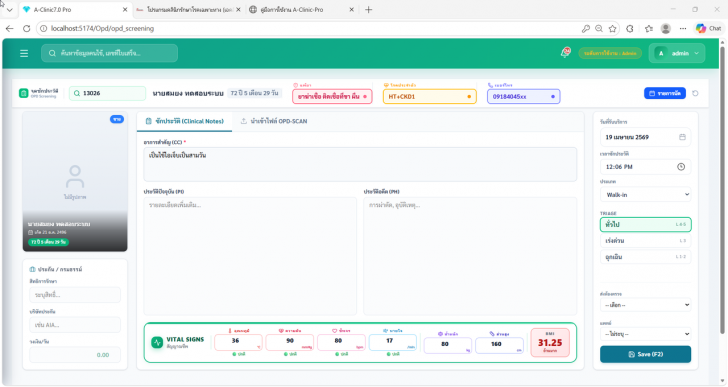Viewport: 728px width, 387px height.
Task: Open Copilot Chat in the browser toolbar
Action: pos(708,28)
